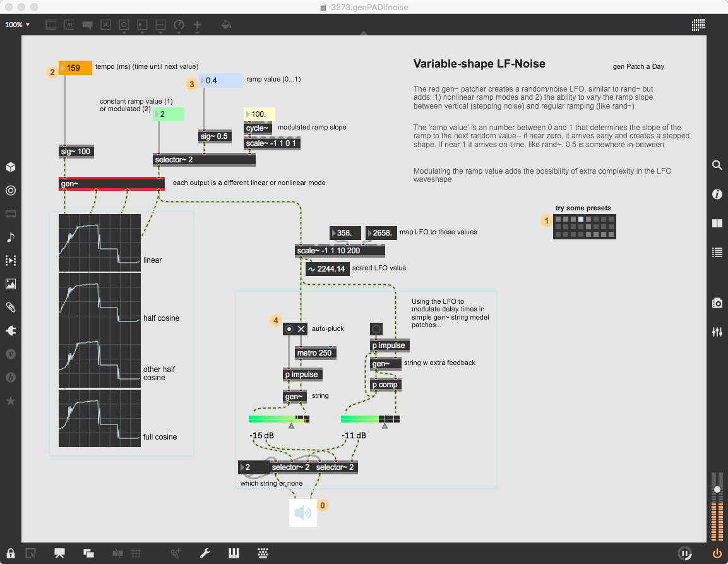Open the Video browser in left sidebar

pyautogui.click(x=11, y=260)
